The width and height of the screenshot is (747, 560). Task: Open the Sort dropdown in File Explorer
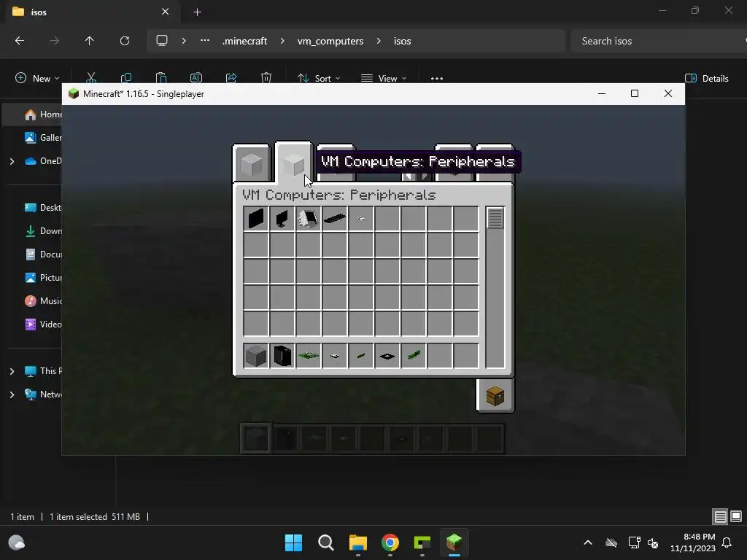(x=319, y=78)
